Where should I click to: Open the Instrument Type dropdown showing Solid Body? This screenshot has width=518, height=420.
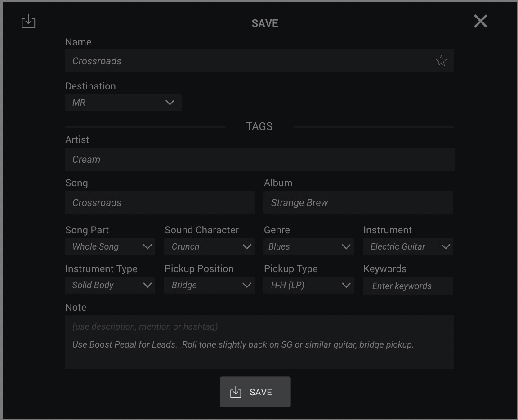coord(110,285)
